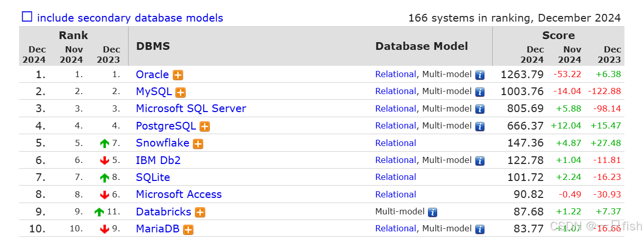Open the Microsoft SQL Server link
The width and height of the screenshot is (644, 237).
coord(191,108)
